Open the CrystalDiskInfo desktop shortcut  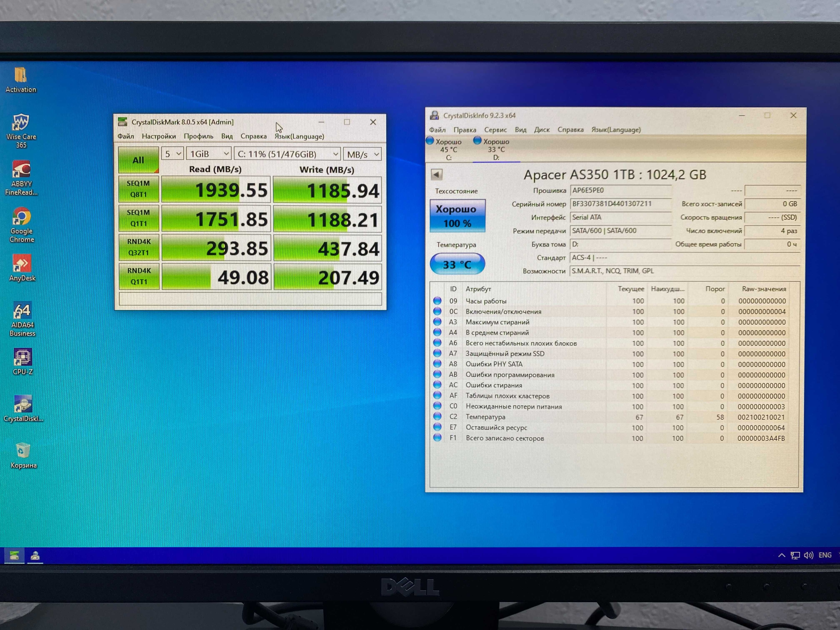pos(23,409)
